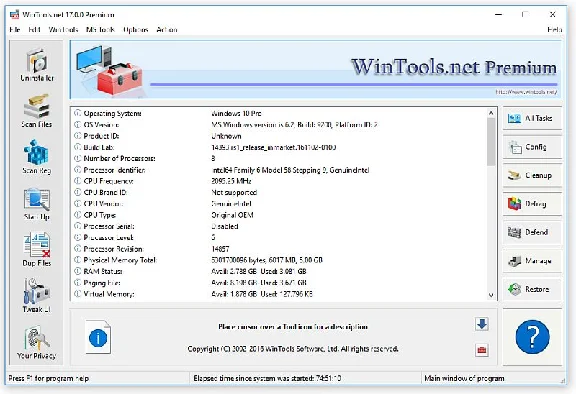Select the Virtual Memory row
Image resolution: width=576 pixels, height=394 pixels.
click(280, 294)
